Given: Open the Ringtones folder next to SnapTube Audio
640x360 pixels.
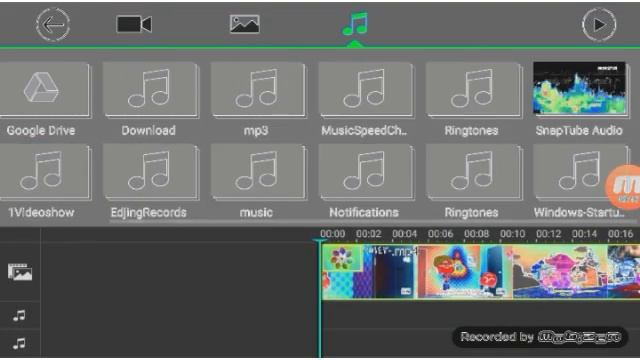Looking at the screenshot, I should (x=473, y=90).
